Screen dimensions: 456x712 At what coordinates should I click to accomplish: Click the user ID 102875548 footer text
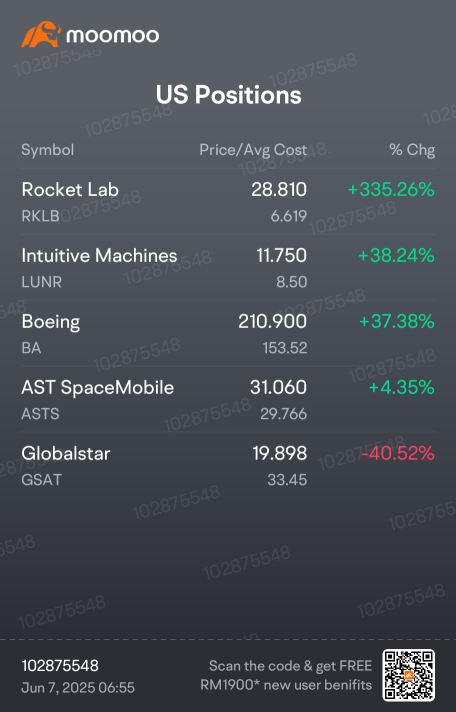tap(60, 666)
